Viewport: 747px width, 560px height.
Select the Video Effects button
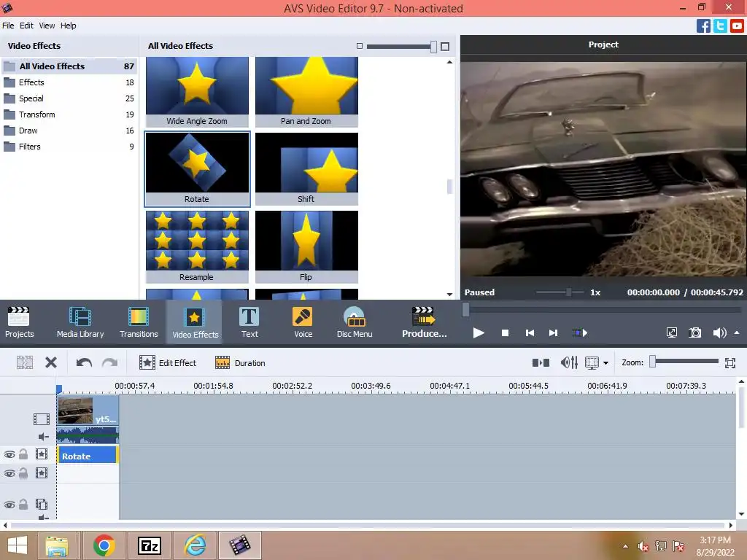[x=194, y=322]
